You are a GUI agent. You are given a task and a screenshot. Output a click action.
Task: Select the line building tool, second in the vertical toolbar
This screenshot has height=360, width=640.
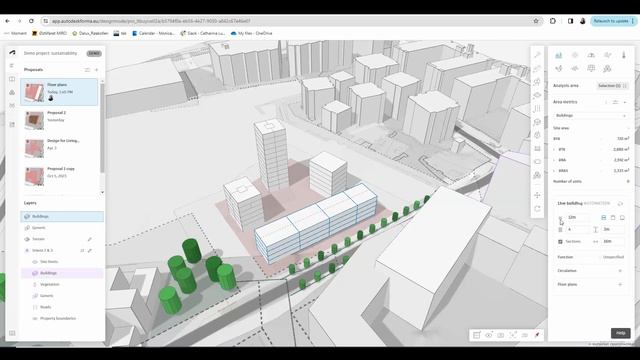537,69
